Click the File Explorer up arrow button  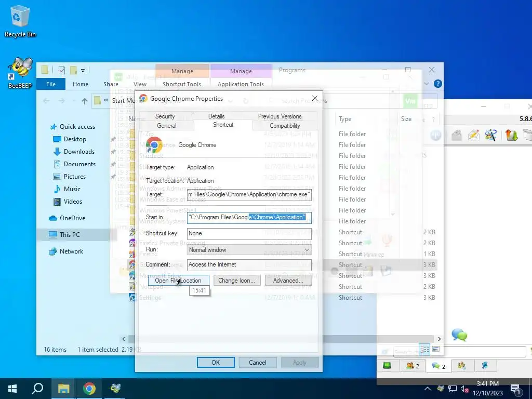point(85,101)
